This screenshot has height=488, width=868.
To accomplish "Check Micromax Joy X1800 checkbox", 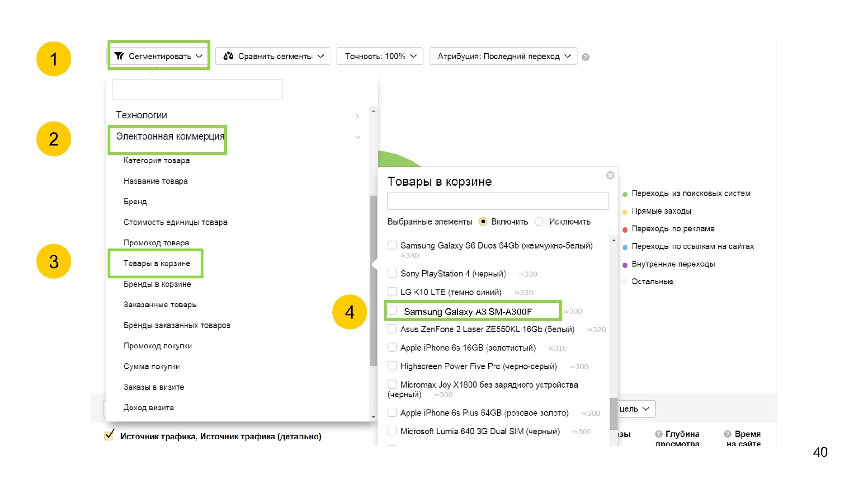I will point(392,385).
